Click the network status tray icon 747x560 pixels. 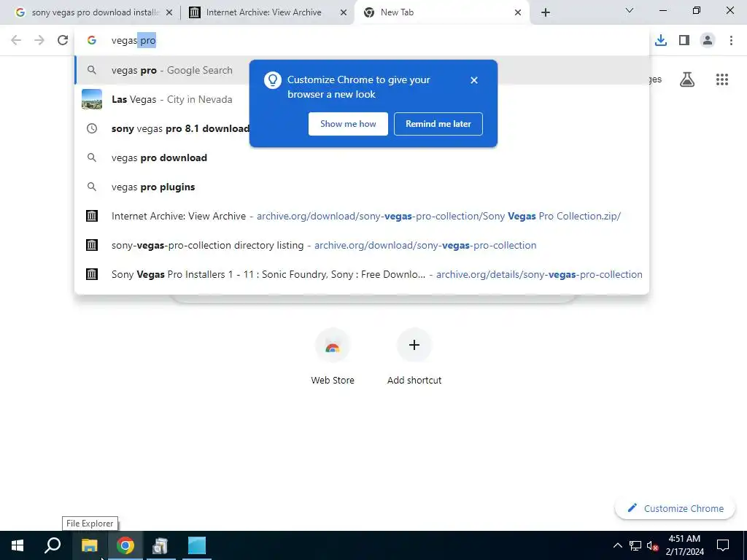click(x=635, y=545)
